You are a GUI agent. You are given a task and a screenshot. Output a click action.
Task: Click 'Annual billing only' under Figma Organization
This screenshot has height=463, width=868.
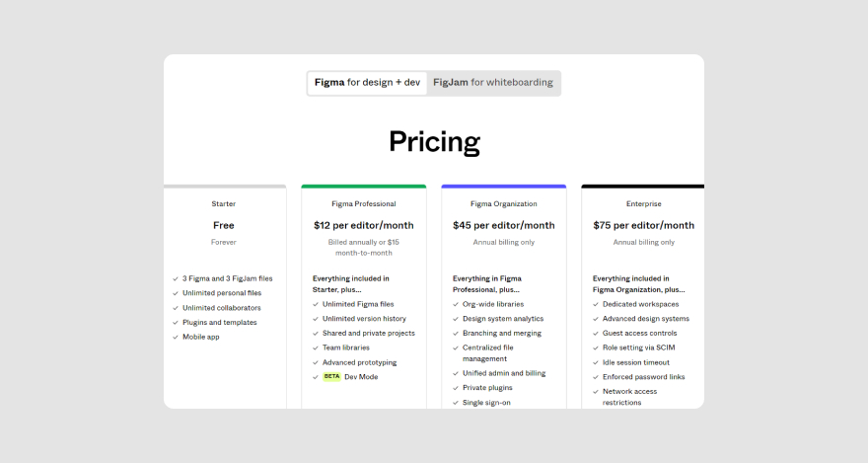[504, 242]
